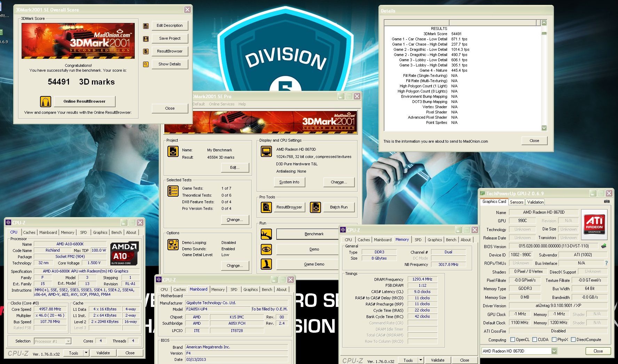Switch to SPD tab in CPU-Z Memory window
The height and width of the screenshot is (364, 618).
tap(418, 240)
